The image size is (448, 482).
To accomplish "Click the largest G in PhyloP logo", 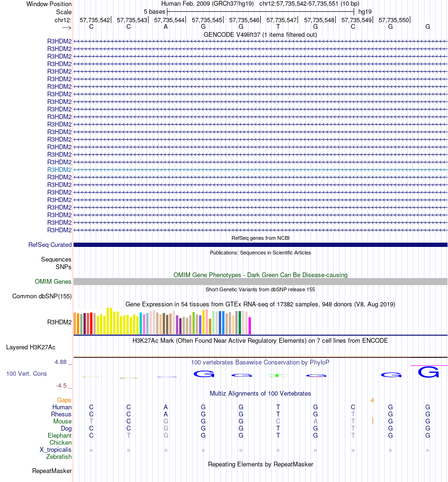I will tap(429, 372).
